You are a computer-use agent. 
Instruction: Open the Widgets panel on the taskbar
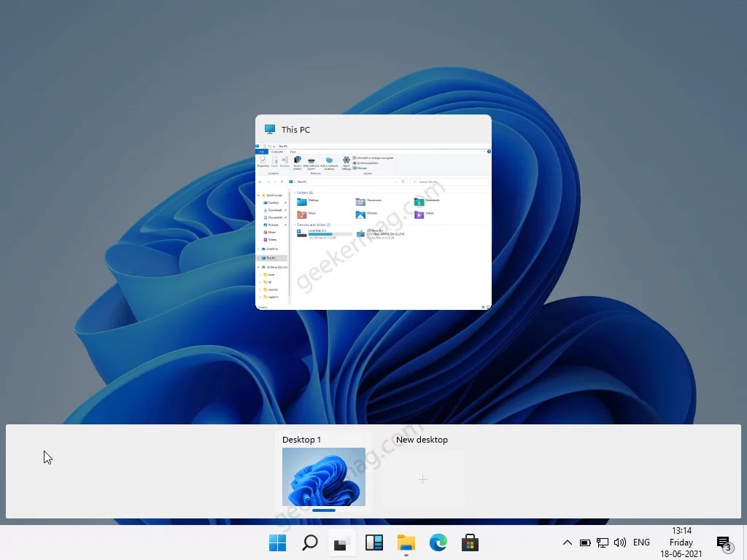coord(373,542)
